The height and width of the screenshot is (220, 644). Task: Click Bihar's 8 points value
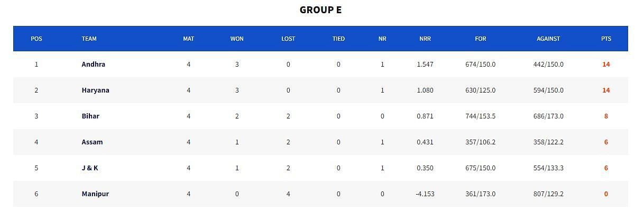pyautogui.click(x=606, y=116)
